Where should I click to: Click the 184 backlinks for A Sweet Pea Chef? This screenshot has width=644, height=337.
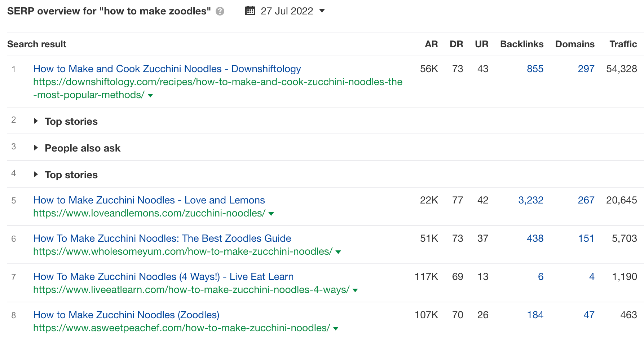[x=535, y=315]
